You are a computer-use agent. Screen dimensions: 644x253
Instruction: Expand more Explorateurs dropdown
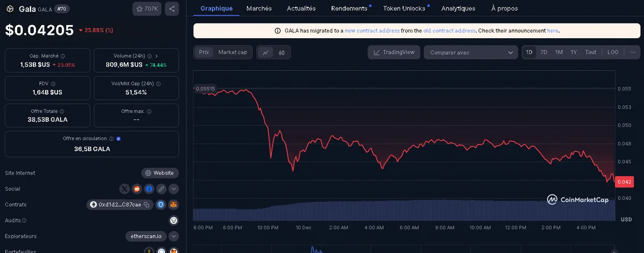pos(173,236)
